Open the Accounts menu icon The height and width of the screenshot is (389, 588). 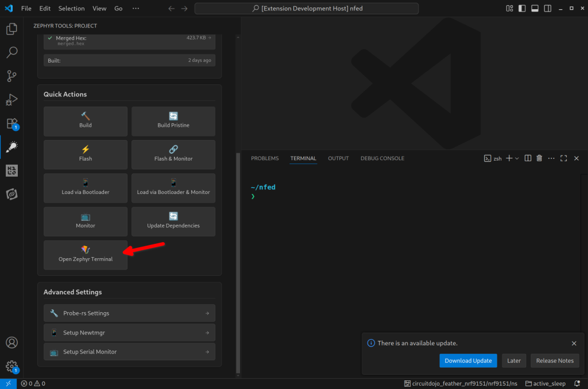tap(11, 343)
